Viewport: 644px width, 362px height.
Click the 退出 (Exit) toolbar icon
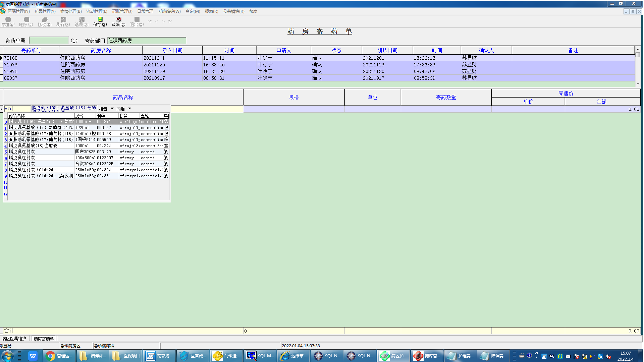(x=137, y=19)
